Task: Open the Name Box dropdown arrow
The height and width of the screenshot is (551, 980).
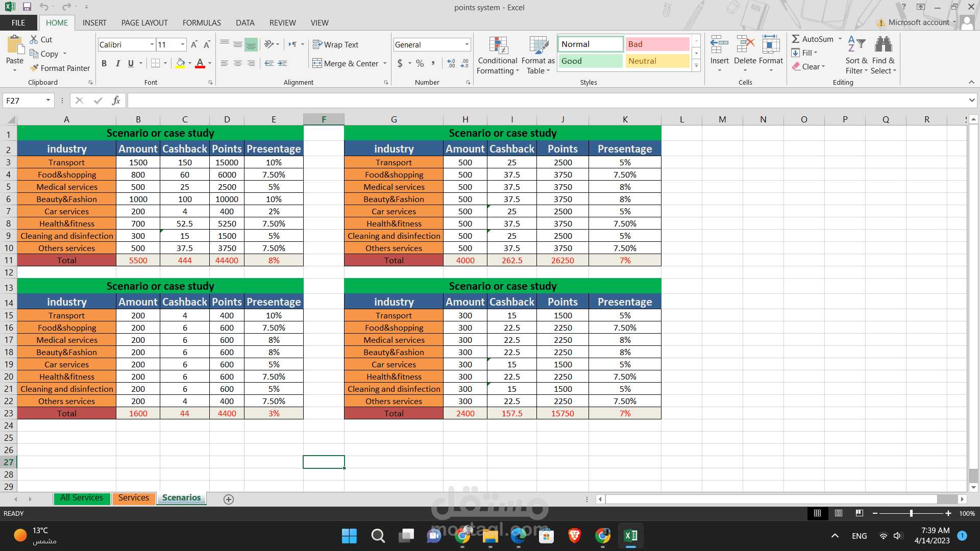Action: [x=48, y=101]
